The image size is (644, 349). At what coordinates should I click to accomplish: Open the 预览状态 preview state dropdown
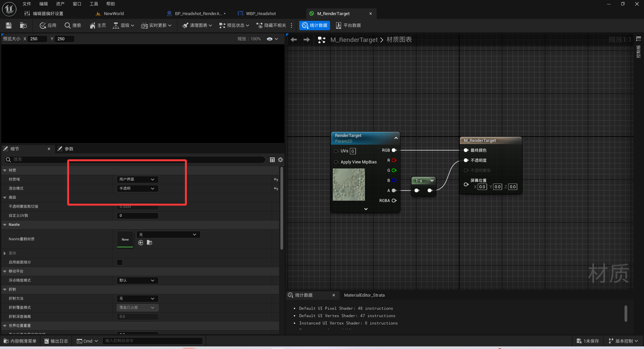coord(234,26)
